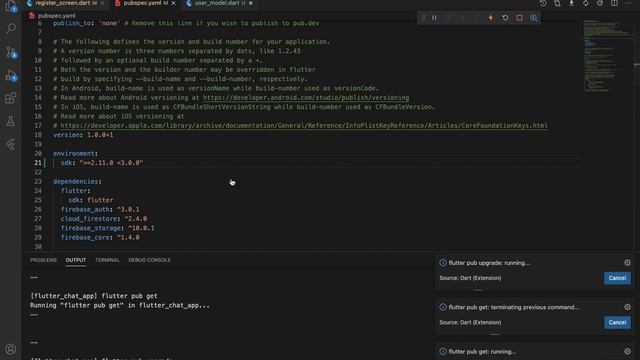
Task: Trigger Flutter hot reload lightning icon
Action: 491,18
